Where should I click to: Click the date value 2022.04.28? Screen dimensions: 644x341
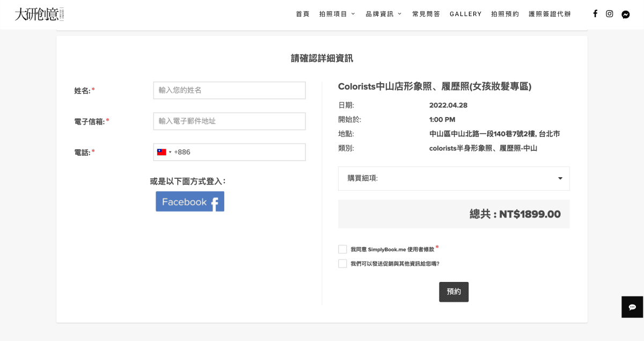coord(448,105)
